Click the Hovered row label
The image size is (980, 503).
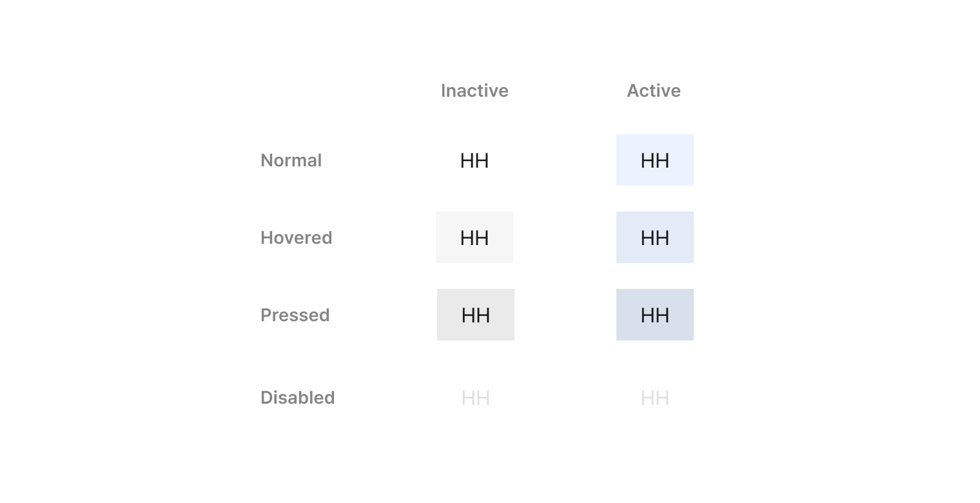[297, 238]
